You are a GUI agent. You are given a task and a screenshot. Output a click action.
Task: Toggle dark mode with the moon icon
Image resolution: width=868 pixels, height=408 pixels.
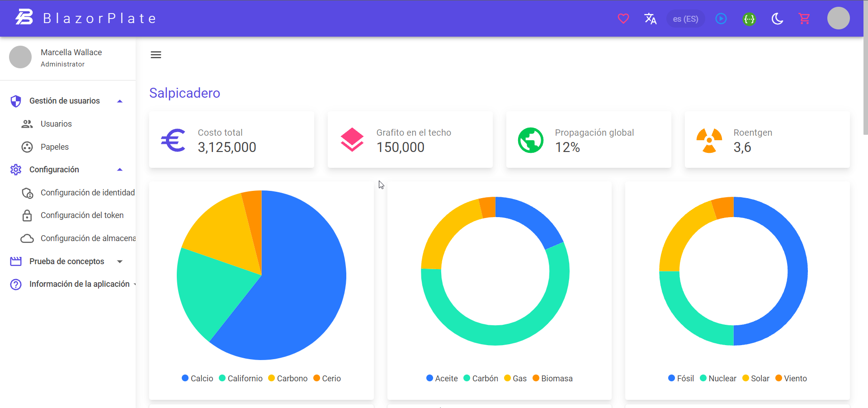point(777,19)
